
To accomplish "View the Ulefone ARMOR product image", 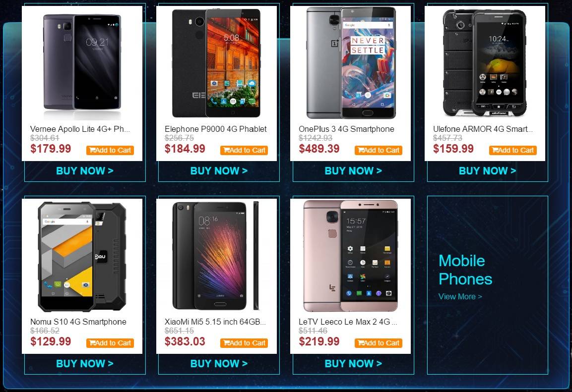I will 485,62.
